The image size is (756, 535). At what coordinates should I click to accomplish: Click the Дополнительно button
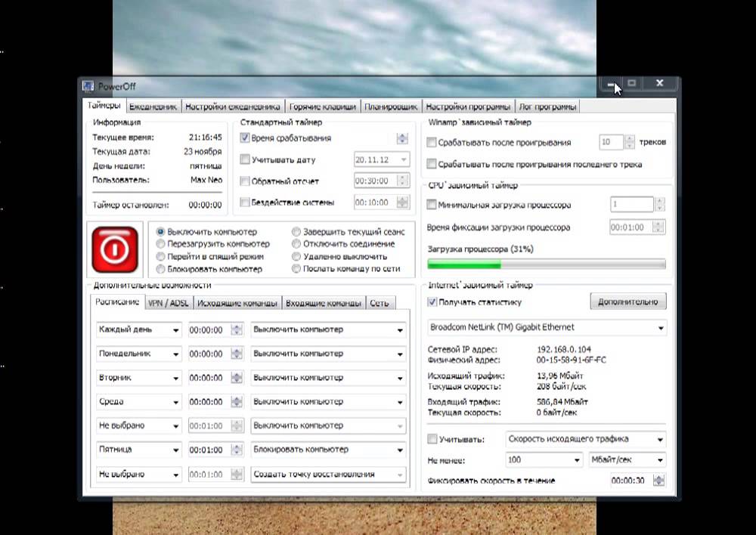[627, 302]
